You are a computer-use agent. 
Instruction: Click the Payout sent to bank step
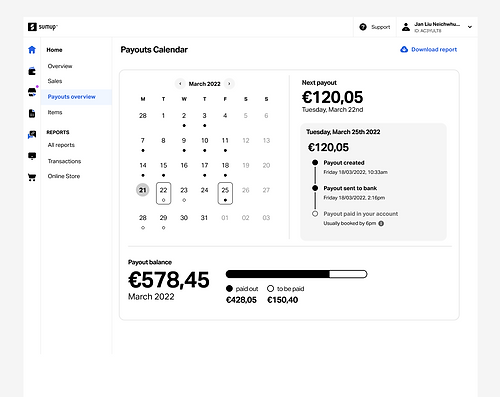click(350, 188)
